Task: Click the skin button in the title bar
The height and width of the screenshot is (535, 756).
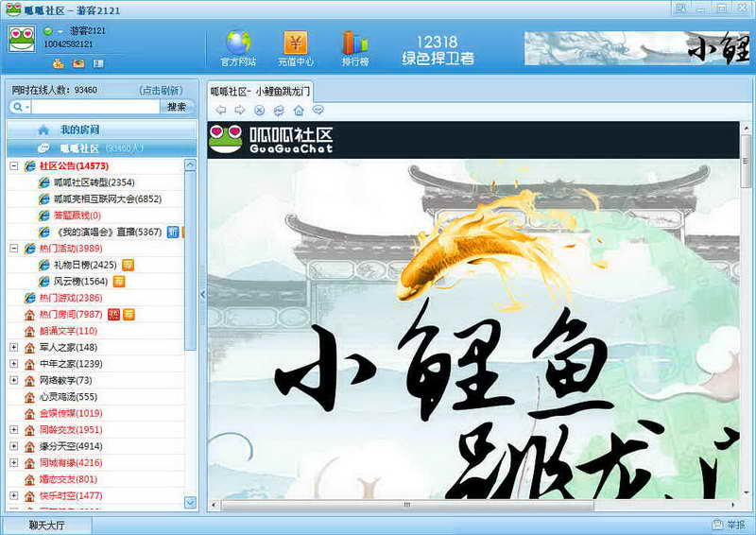Action: 680,9
